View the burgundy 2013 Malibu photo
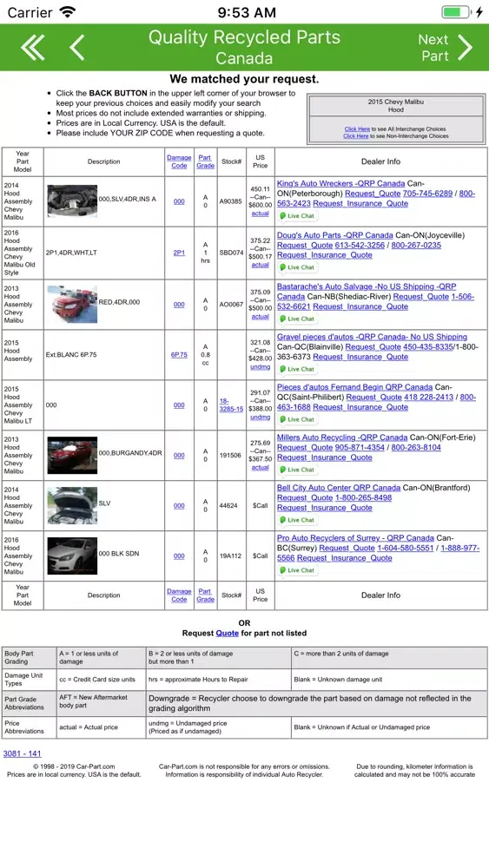Viewport: 489px width, 868px height. tap(72, 455)
